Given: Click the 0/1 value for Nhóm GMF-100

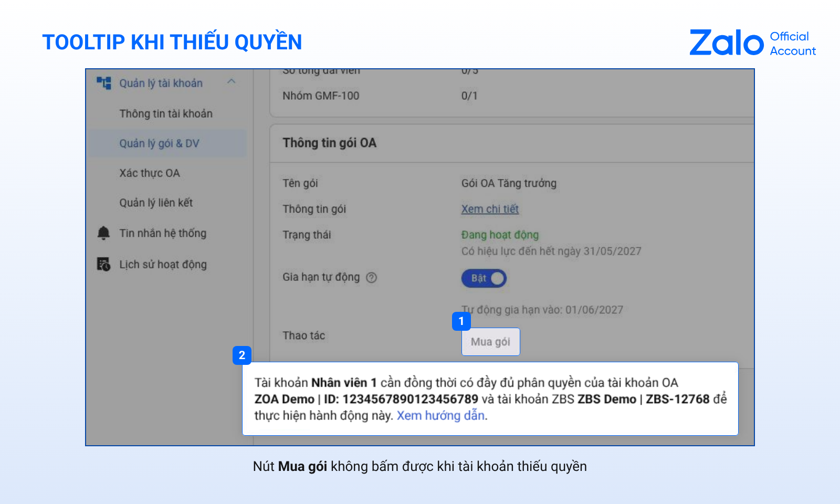Looking at the screenshot, I should 469,96.
